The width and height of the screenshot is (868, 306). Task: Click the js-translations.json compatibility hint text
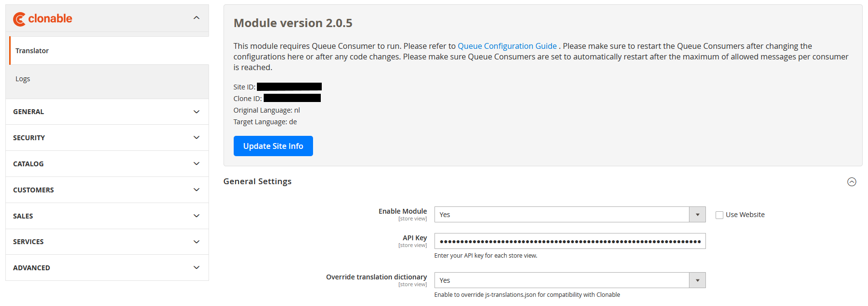527,295
